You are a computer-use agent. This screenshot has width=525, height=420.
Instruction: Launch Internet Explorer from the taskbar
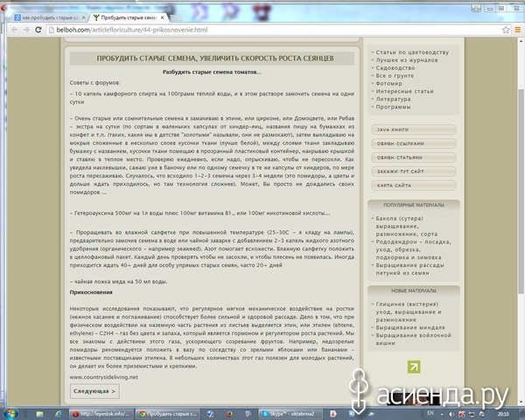(x=59, y=414)
